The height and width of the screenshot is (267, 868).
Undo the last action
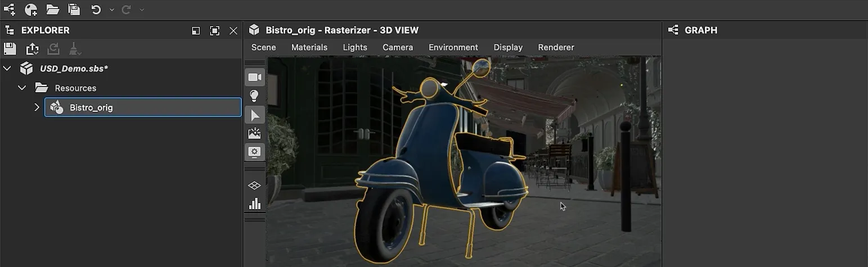pos(96,10)
